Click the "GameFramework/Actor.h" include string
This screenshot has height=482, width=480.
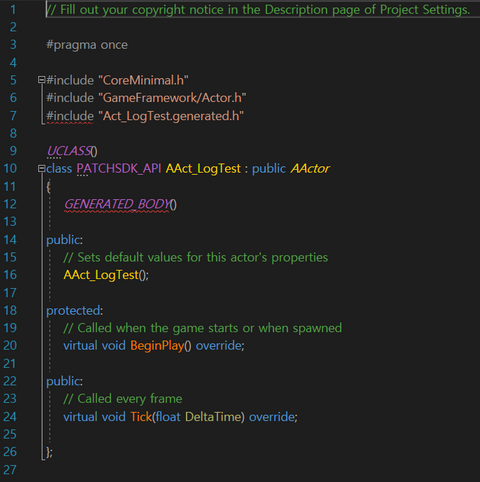[172, 98]
